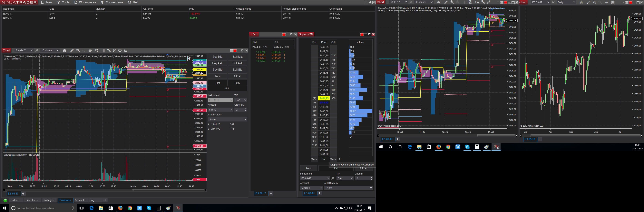The width and height of the screenshot is (644, 212).
Task: Open bar type selector in Daily chart
Action: 581,2
